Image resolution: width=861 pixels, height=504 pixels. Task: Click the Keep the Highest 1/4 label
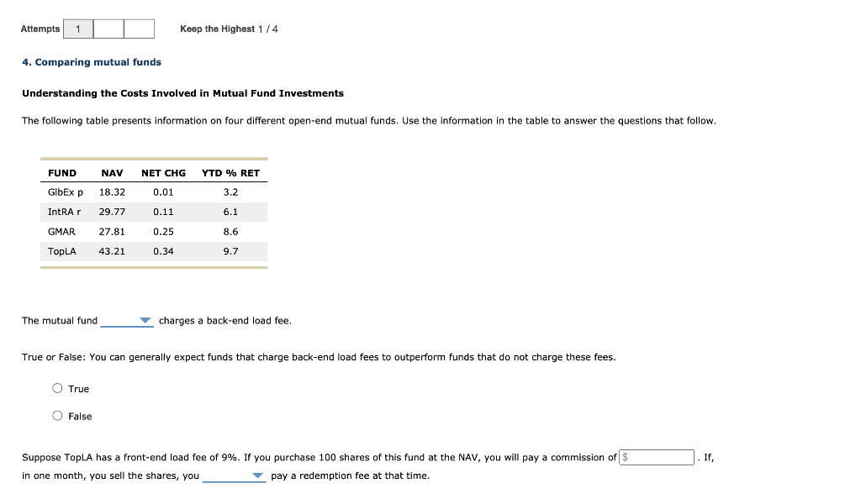pyautogui.click(x=228, y=28)
